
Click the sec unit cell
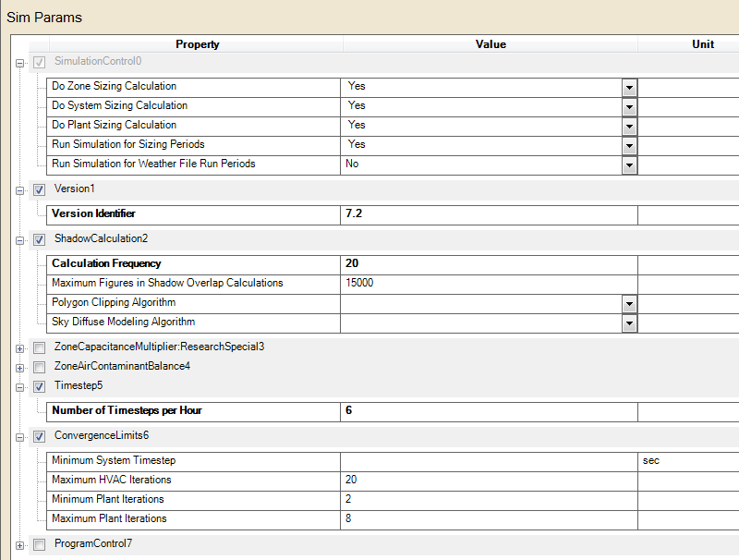[688, 462]
